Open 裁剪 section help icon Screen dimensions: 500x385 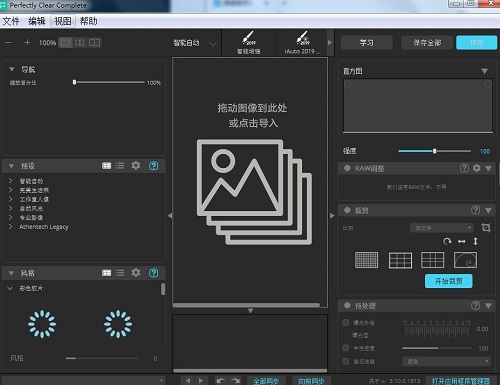coord(476,210)
